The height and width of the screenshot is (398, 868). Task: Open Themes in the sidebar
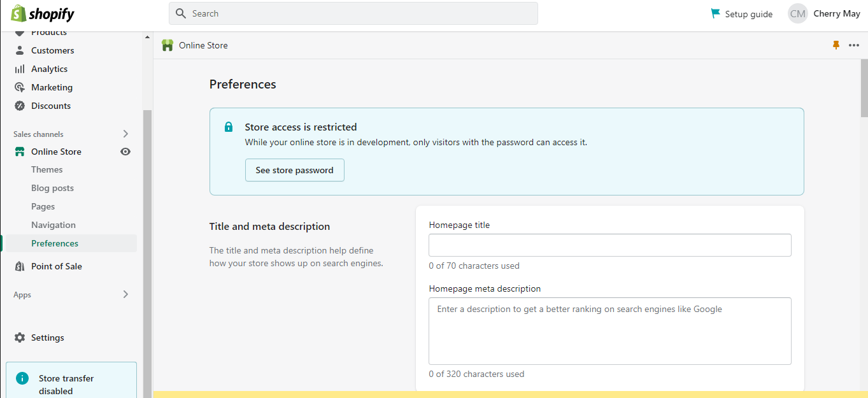coord(46,169)
